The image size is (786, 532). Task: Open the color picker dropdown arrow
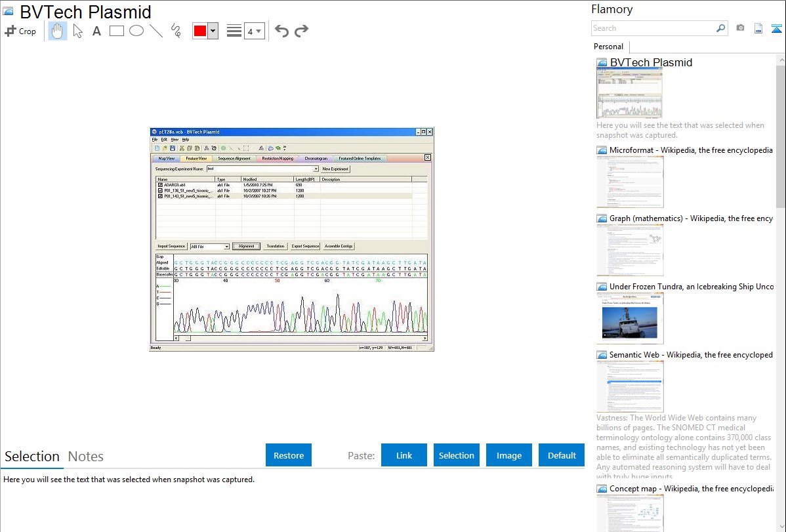point(213,31)
